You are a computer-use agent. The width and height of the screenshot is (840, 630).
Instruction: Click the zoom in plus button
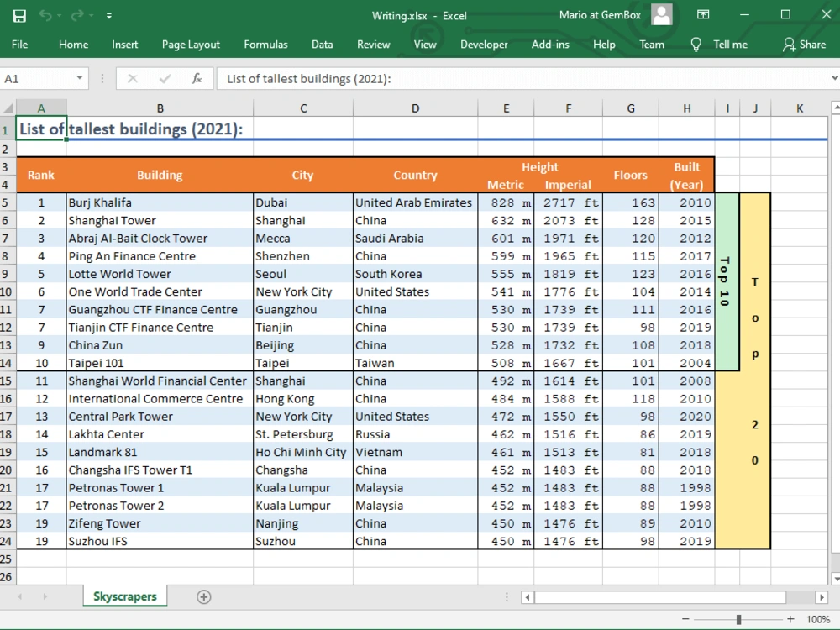(x=790, y=619)
